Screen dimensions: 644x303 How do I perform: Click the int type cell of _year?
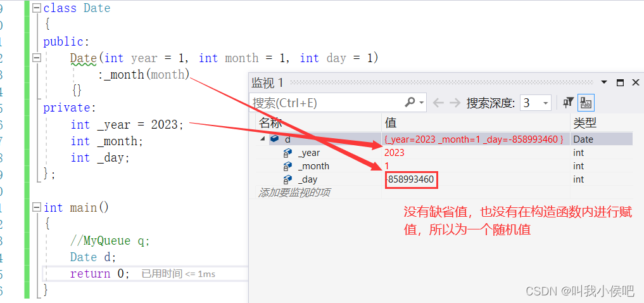point(578,153)
